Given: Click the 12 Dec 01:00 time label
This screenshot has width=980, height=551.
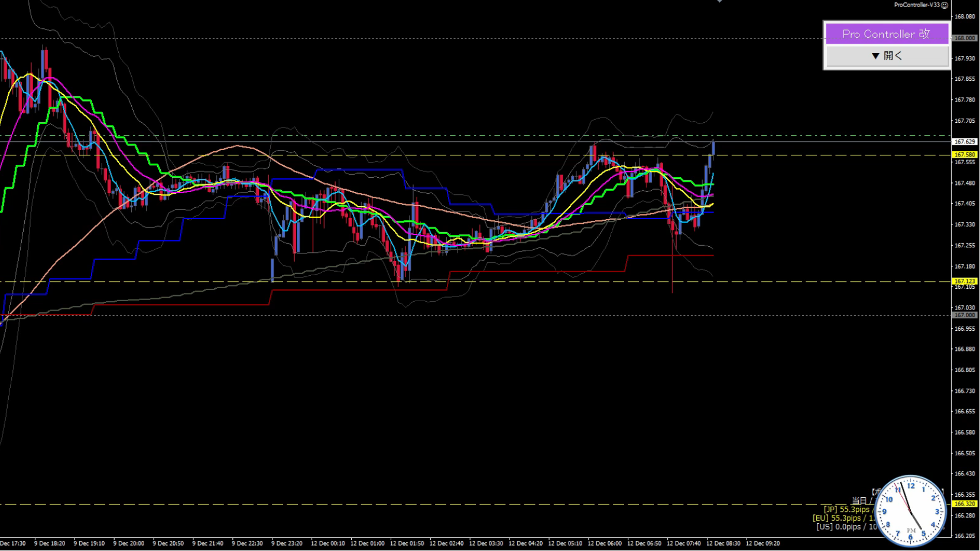Looking at the screenshot, I should click(368, 543).
